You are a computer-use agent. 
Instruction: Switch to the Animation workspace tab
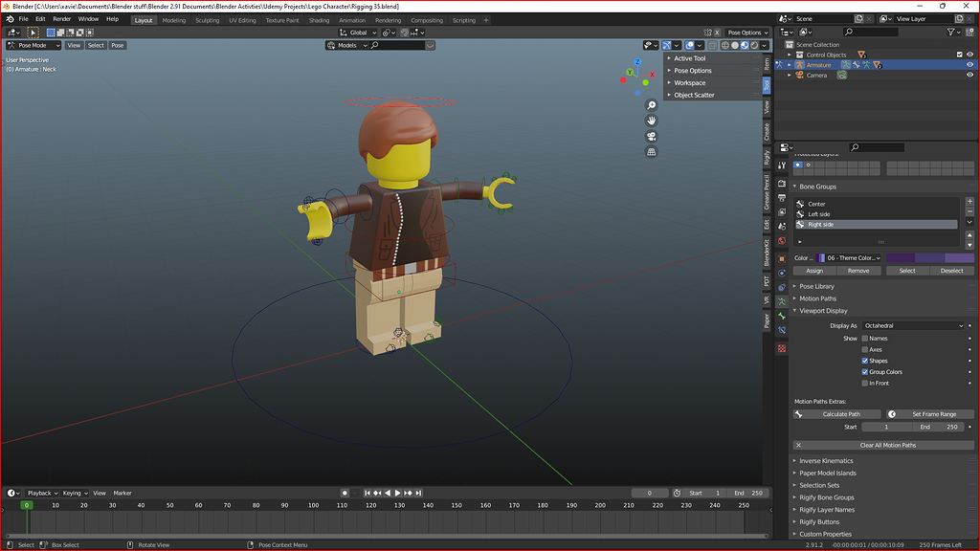tap(351, 19)
